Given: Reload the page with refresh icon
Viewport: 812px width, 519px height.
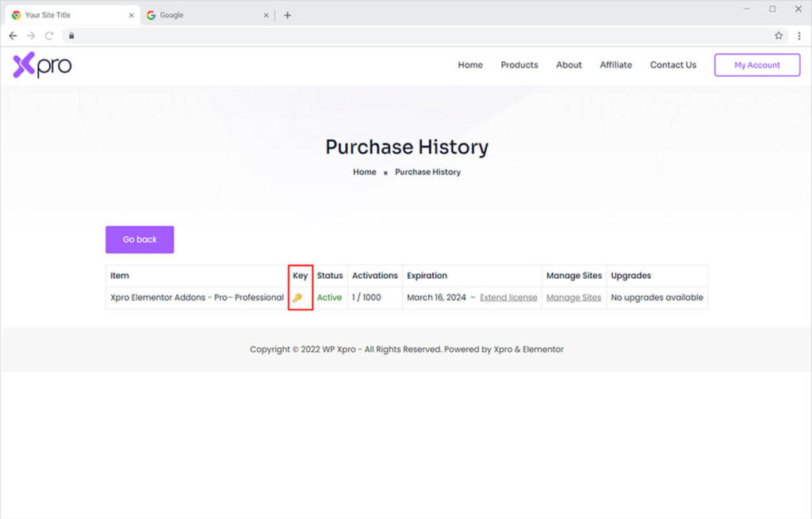Looking at the screenshot, I should (49, 36).
